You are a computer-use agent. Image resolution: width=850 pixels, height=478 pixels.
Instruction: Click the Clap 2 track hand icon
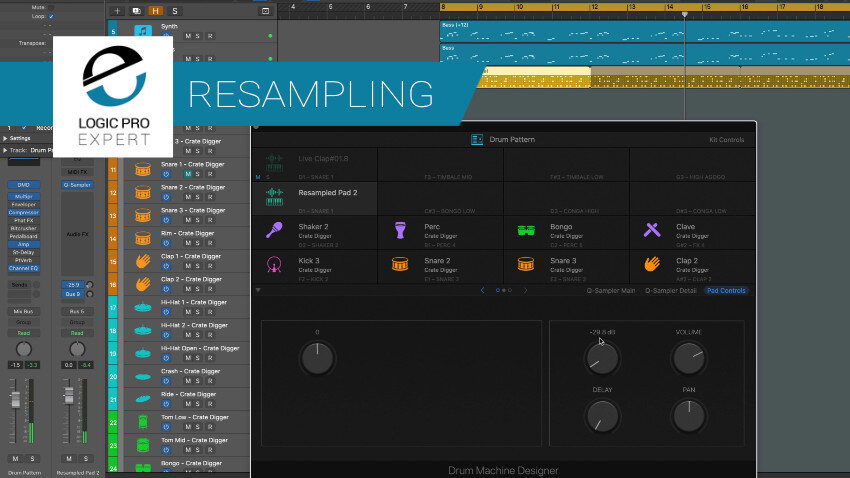(143, 285)
